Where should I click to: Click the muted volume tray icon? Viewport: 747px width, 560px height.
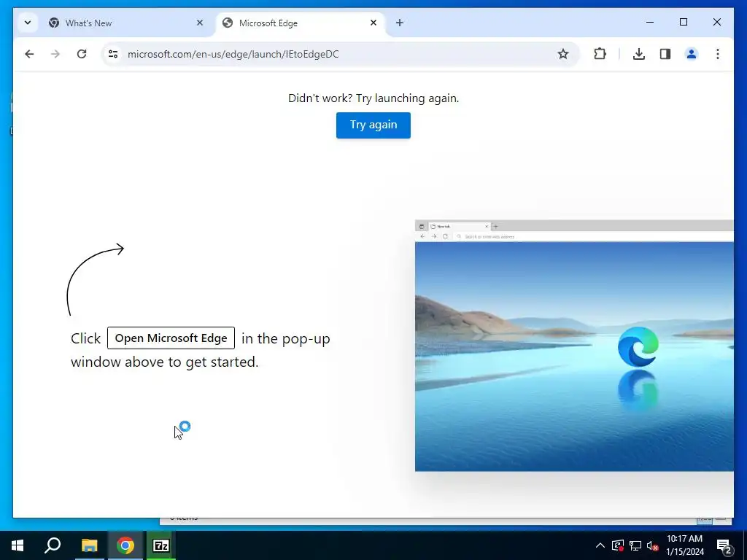point(652,545)
